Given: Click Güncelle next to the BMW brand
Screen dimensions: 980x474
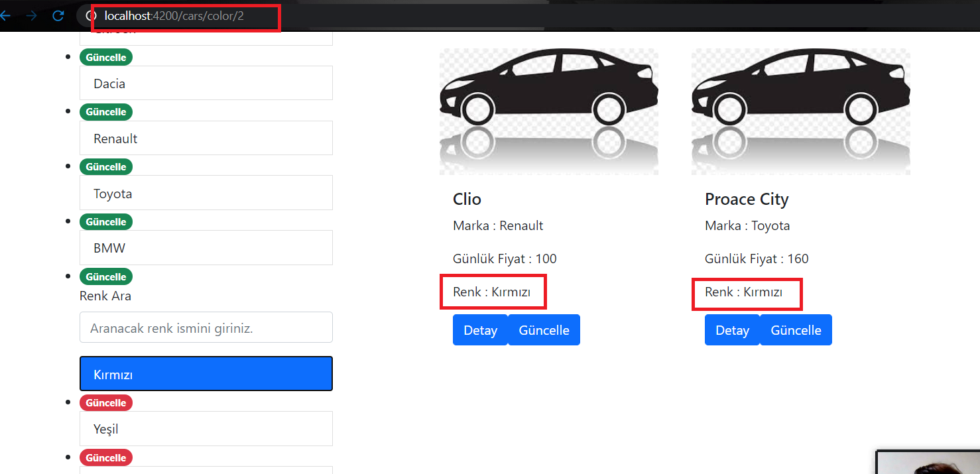Looking at the screenshot, I should click(x=105, y=221).
